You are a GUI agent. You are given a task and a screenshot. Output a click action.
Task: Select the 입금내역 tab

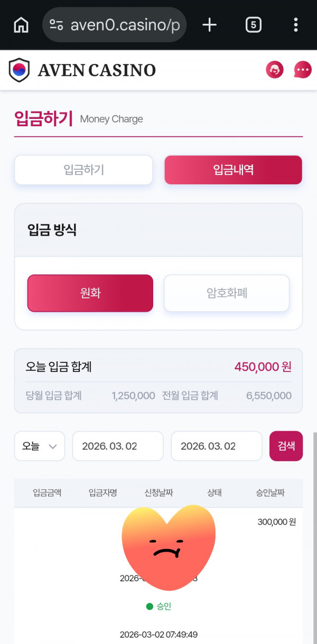click(233, 170)
